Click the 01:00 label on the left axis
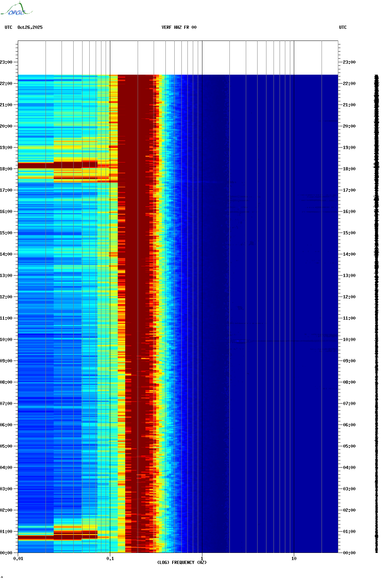 (6, 532)
